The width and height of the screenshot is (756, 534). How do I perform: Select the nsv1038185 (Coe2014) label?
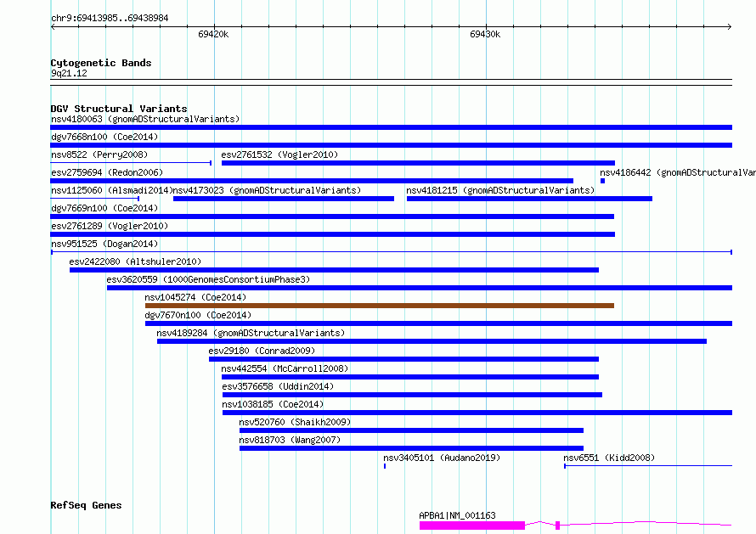point(273,404)
